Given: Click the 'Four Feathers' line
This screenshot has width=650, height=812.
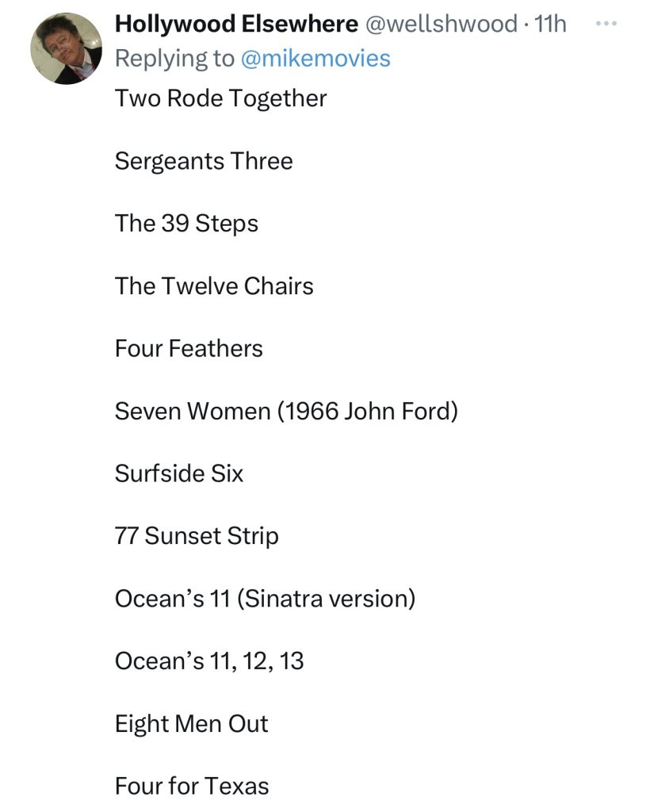Looking at the screenshot, I should [x=189, y=348].
